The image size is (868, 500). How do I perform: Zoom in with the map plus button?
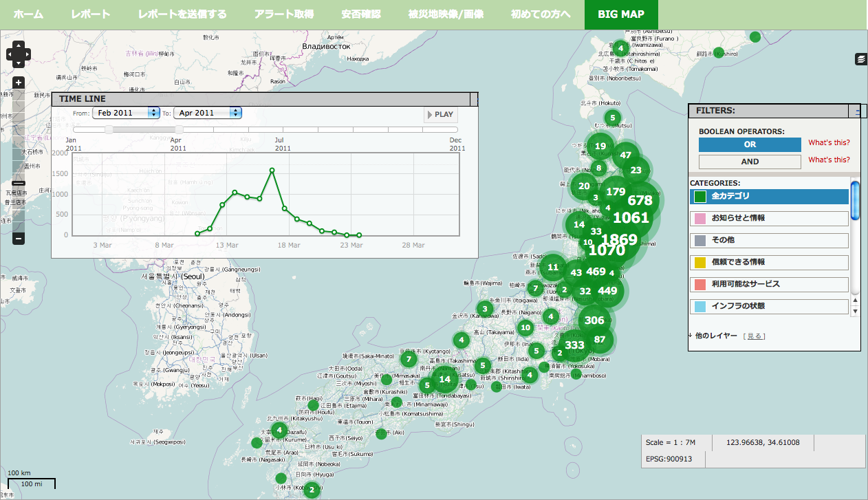click(x=19, y=83)
